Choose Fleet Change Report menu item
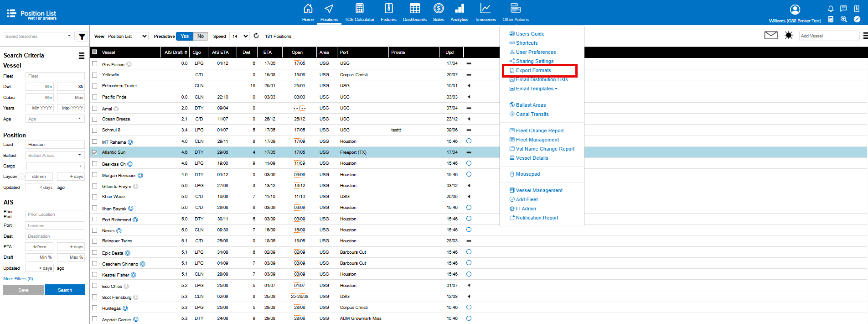Image resolution: width=868 pixels, height=324 pixels. pyautogui.click(x=540, y=131)
